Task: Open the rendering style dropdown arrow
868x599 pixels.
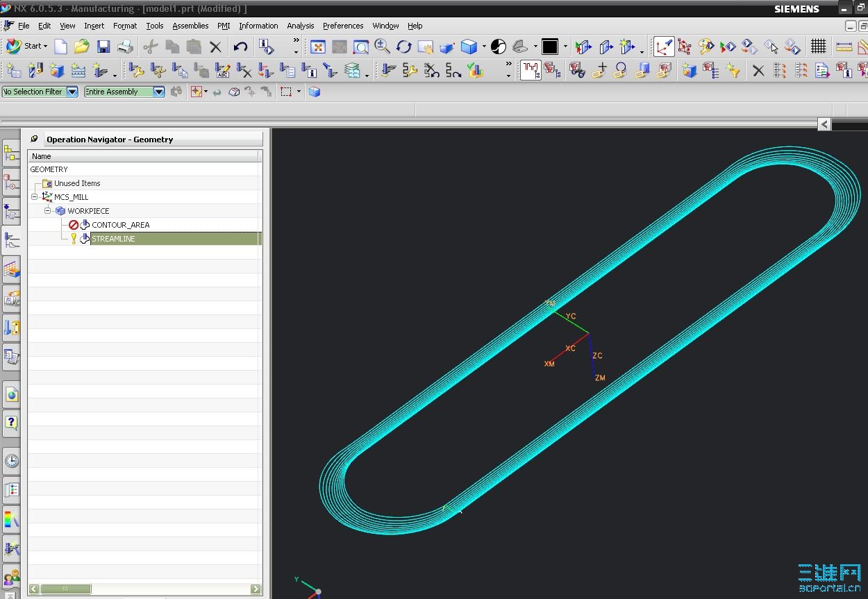Action: [484, 47]
